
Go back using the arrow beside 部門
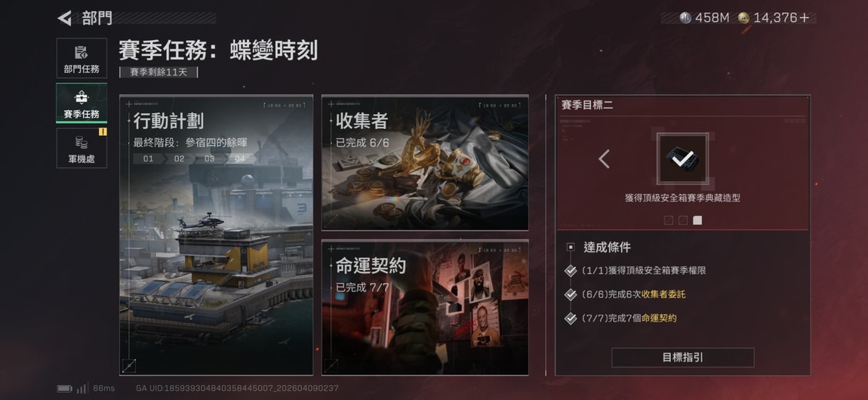[65, 18]
